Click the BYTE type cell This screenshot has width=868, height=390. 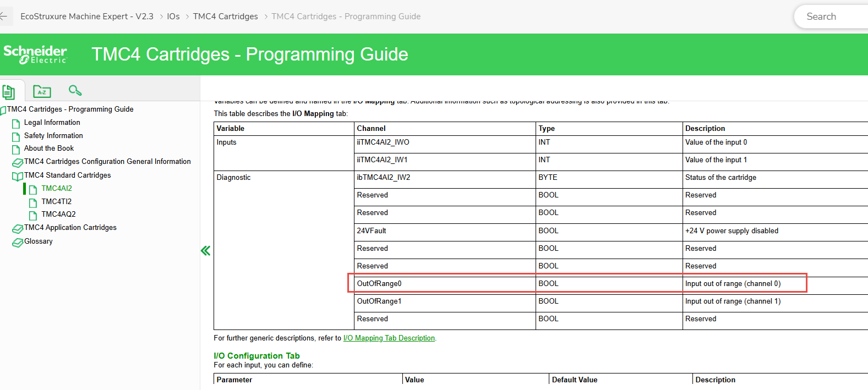click(609, 179)
